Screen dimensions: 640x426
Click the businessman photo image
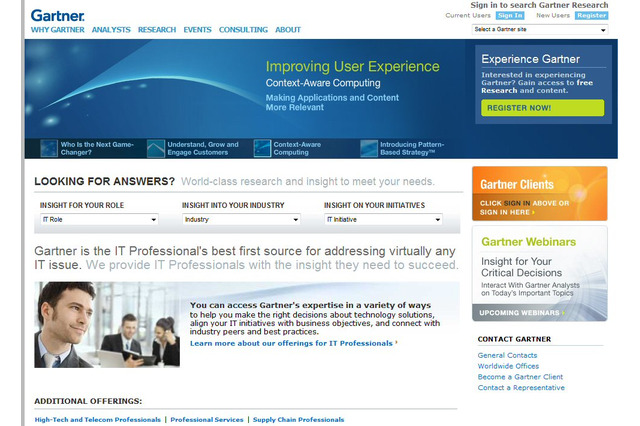click(x=107, y=325)
